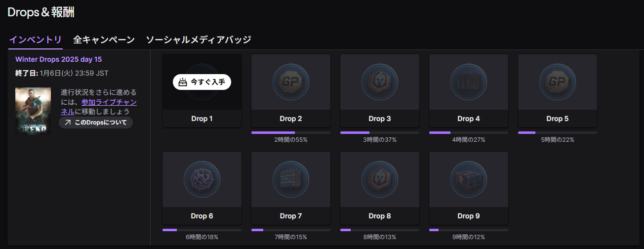Click the Drop 2 progress bar

point(290,132)
